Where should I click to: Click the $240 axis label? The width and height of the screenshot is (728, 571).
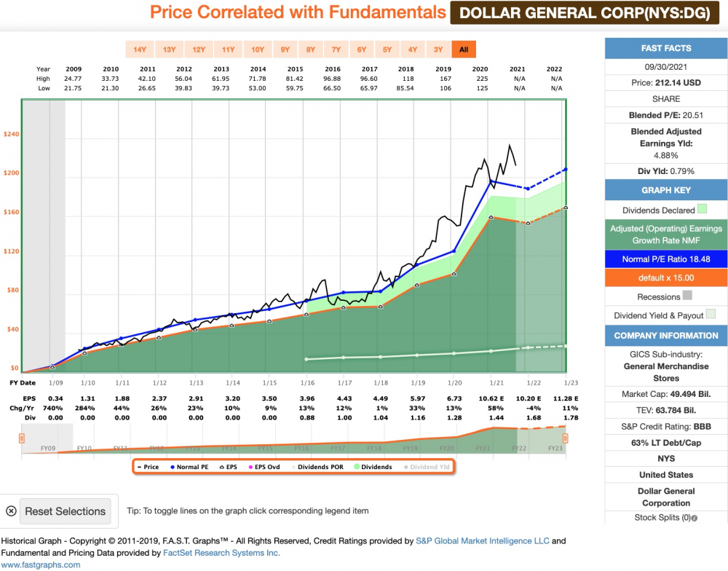pos(12,134)
